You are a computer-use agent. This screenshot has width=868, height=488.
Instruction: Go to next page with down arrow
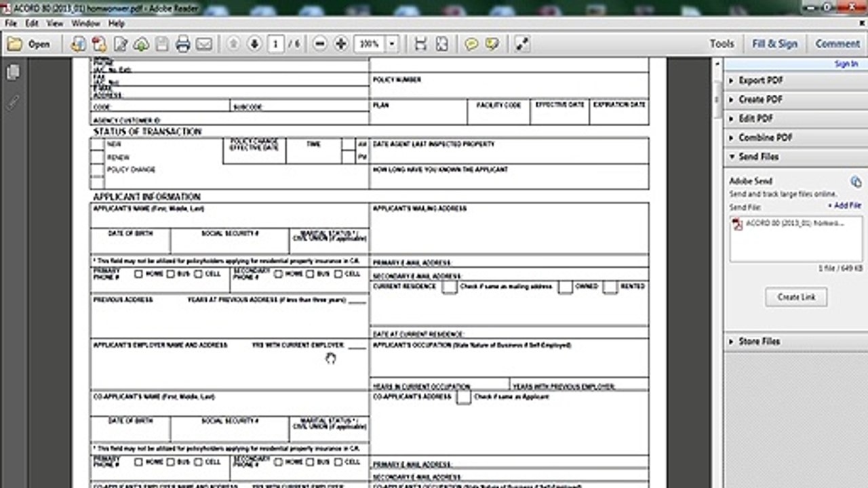click(x=254, y=44)
